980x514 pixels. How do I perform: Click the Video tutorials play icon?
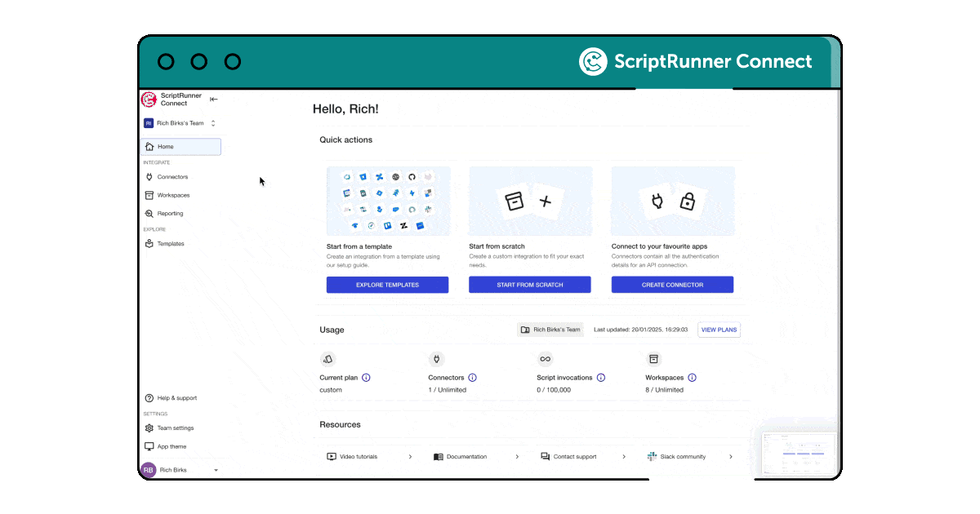332,457
